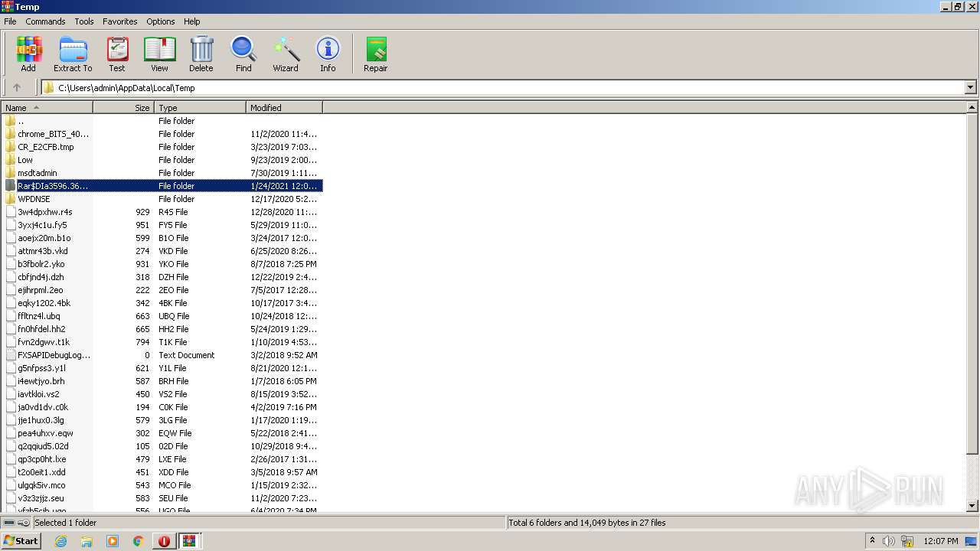Open the Help menu

[192, 21]
